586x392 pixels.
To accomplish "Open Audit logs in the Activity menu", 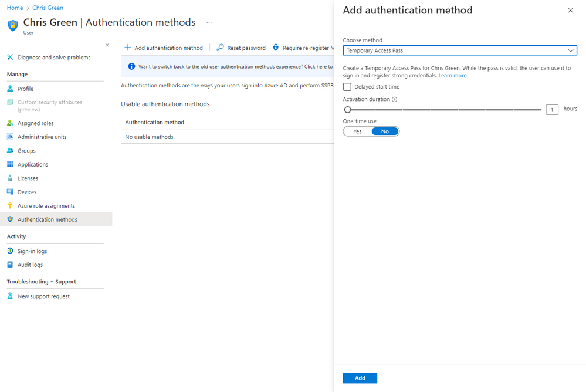I will click(x=30, y=265).
